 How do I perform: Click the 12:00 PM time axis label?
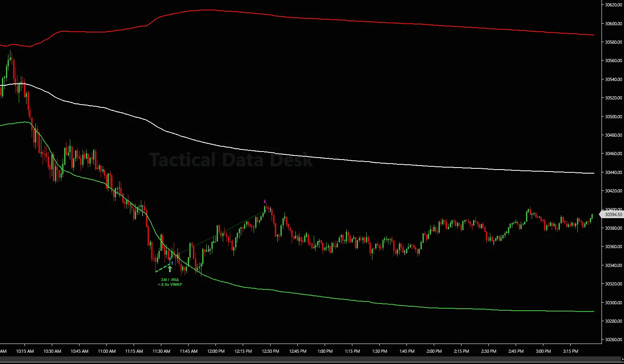click(216, 351)
